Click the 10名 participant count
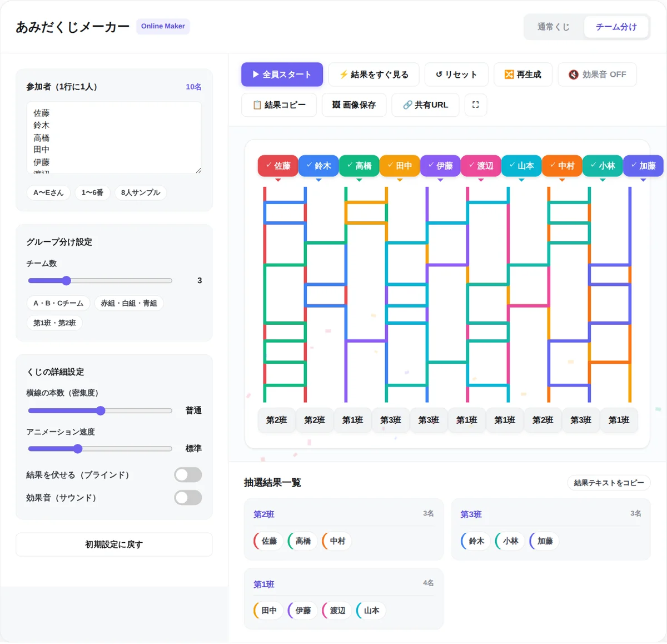 (193, 87)
